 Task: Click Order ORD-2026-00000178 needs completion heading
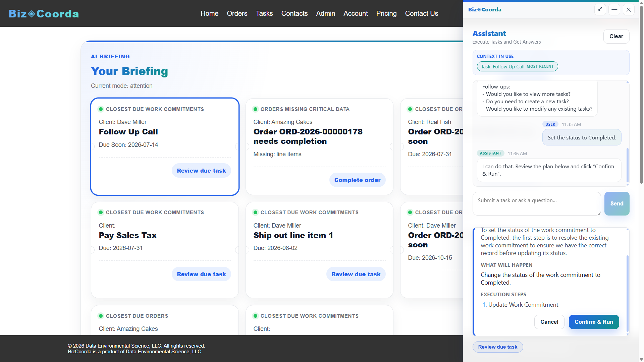[x=308, y=136]
